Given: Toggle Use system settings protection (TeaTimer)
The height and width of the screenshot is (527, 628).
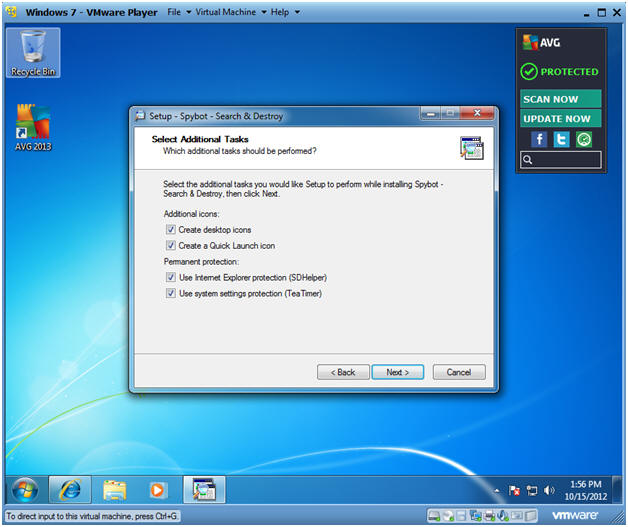Looking at the screenshot, I should pyautogui.click(x=171, y=293).
